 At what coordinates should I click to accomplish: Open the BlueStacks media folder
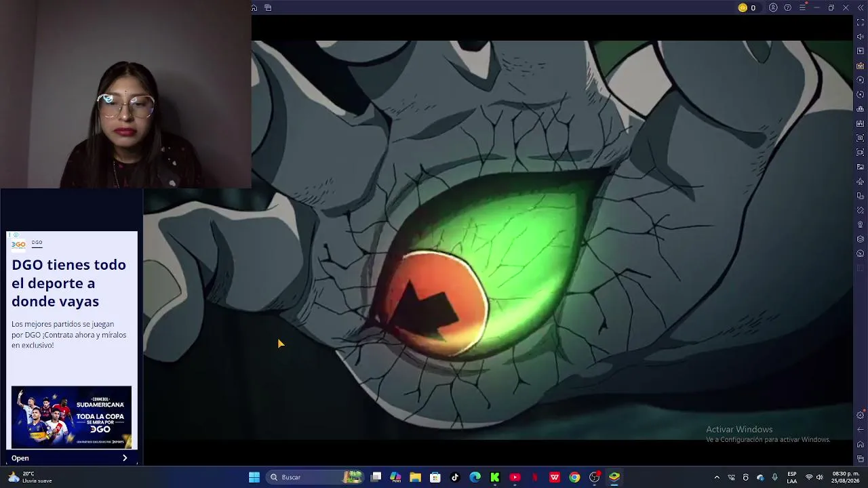861,167
